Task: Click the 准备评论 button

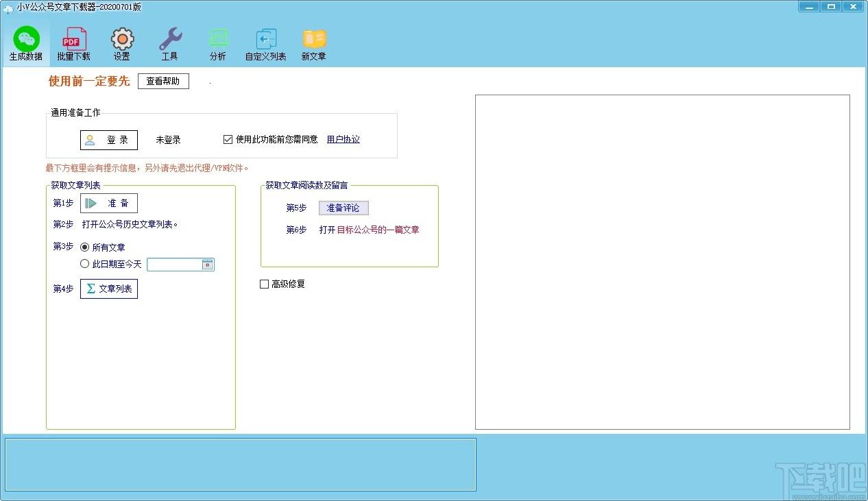Action: click(x=343, y=208)
